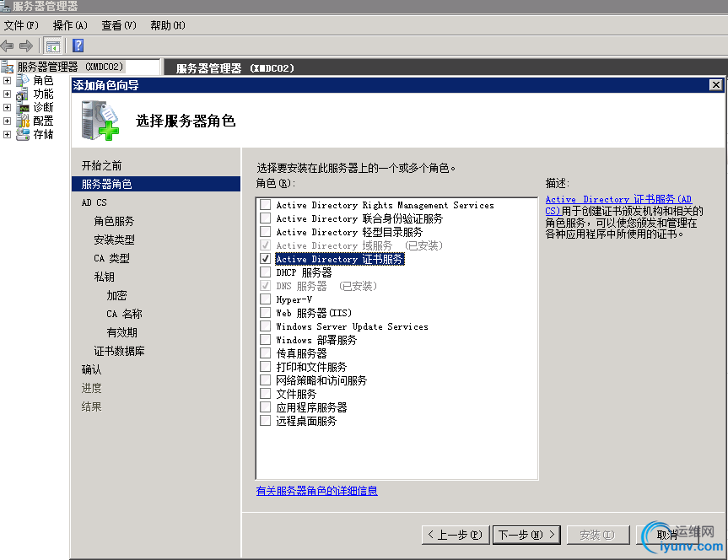Check Active Directory 联合身份验证服务

[265, 218]
